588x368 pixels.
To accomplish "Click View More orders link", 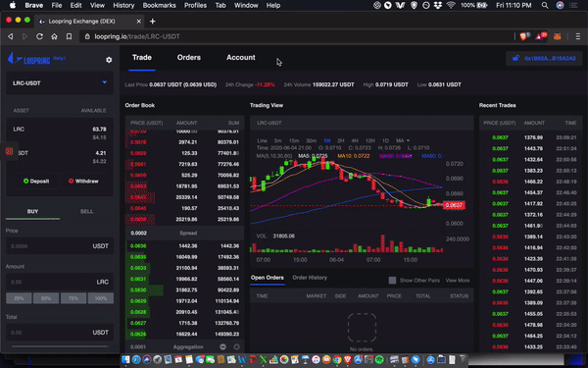I will [458, 280].
